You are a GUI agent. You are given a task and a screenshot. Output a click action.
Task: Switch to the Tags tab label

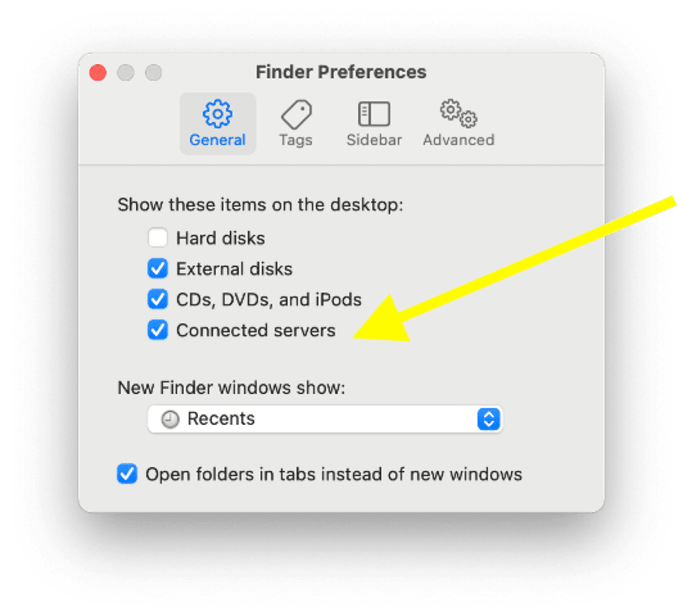coord(296,140)
